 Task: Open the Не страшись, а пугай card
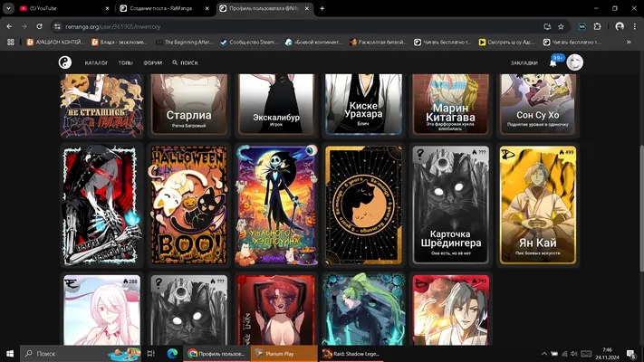click(x=101, y=105)
